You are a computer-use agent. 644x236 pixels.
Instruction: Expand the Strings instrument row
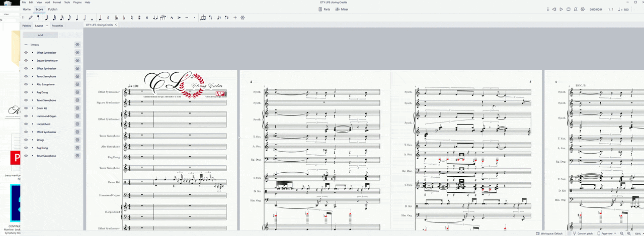33,140
